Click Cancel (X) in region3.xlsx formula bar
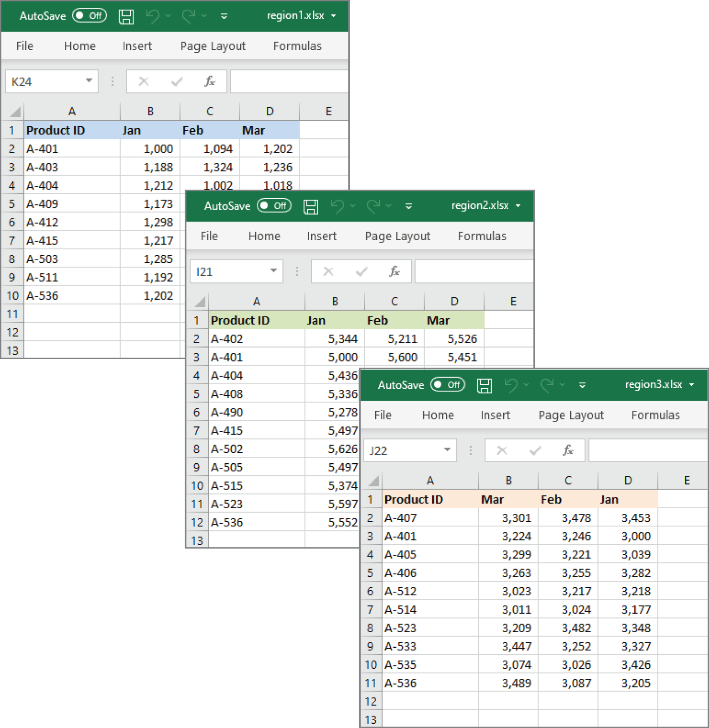This screenshot has width=709, height=728. click(x=502, y=451)
